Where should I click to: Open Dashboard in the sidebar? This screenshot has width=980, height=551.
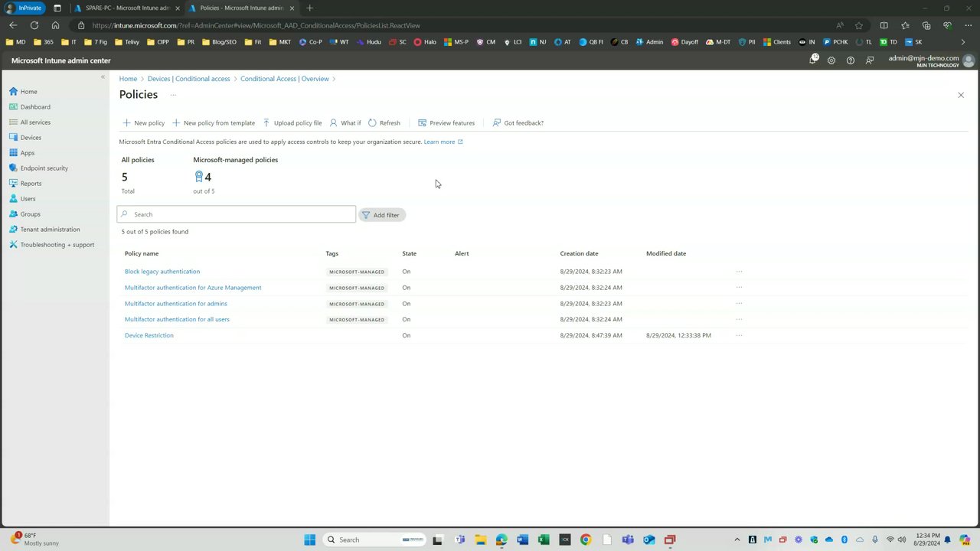click(x=30, y=106)
